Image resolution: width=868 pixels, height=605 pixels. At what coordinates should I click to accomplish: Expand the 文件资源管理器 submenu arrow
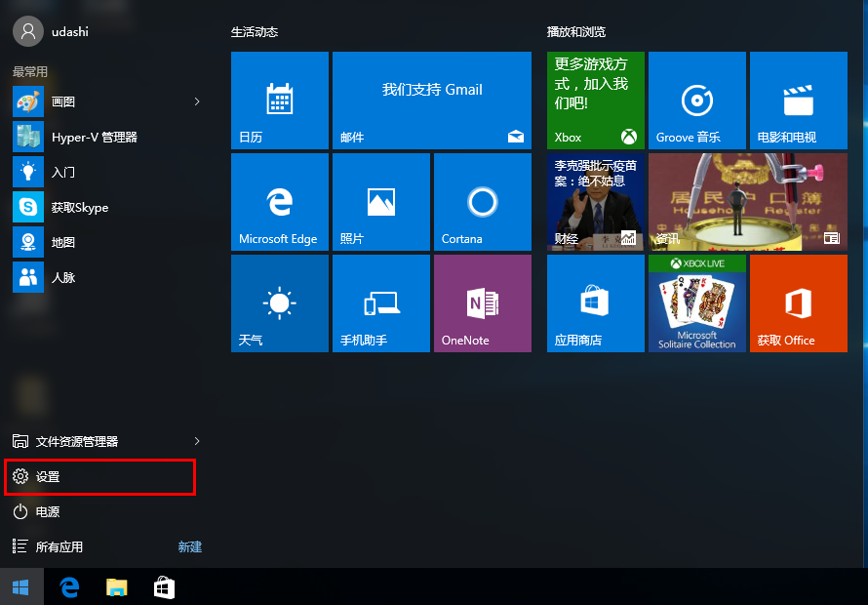(x=197, y=441)
